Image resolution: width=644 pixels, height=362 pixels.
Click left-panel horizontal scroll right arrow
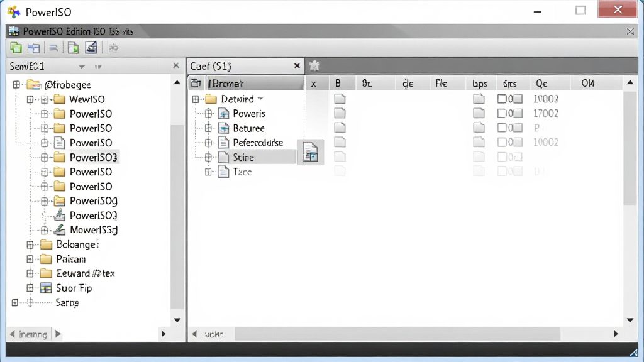(164, 334)
